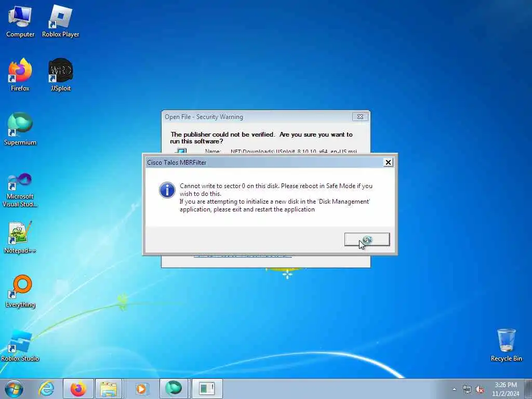Open Windows Media Player from taskbar
The height and width of the screenshot is (399, 532).
click(141, 389)
